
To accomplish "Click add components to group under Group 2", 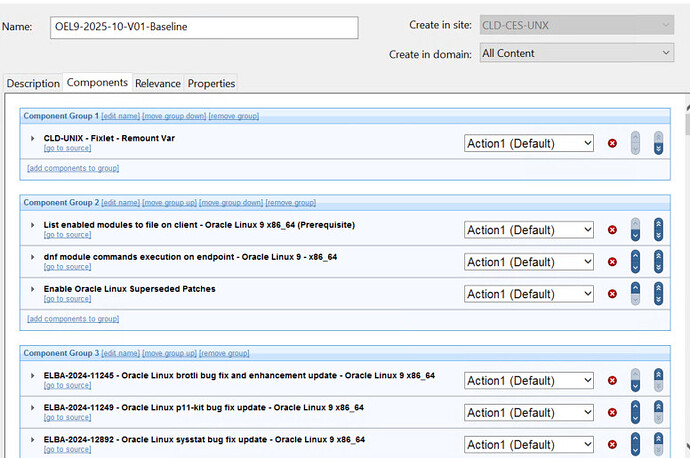I will click(x=73, y=319).
